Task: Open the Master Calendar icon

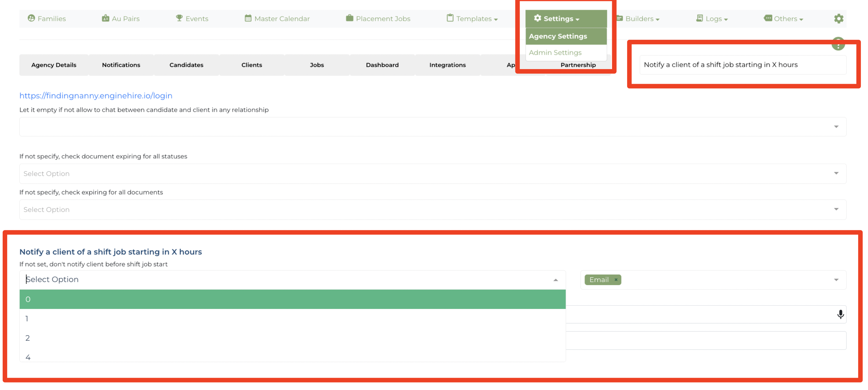Action: tap(248, 18)
